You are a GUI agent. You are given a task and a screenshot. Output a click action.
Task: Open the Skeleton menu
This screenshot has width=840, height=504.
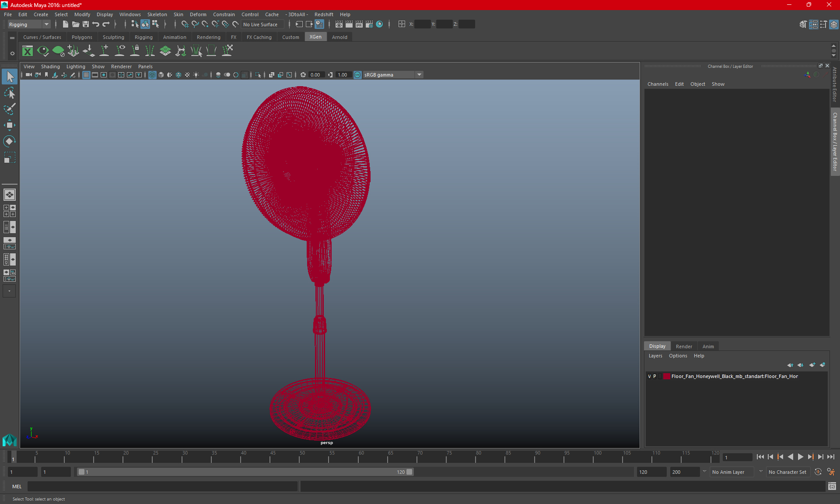coord(157,14)
